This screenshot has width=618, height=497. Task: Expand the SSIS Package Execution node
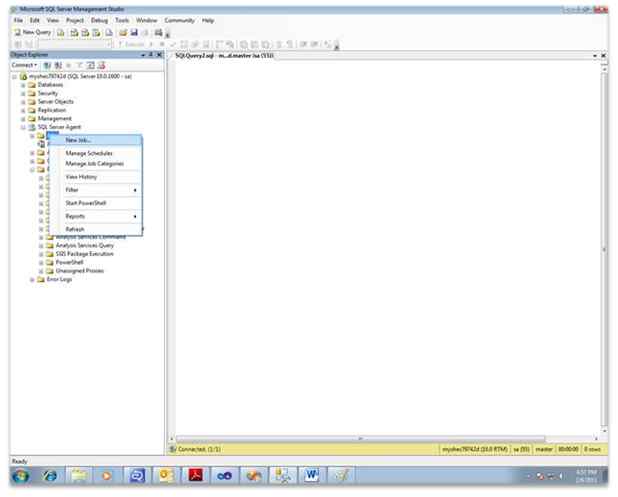(41, 254)
